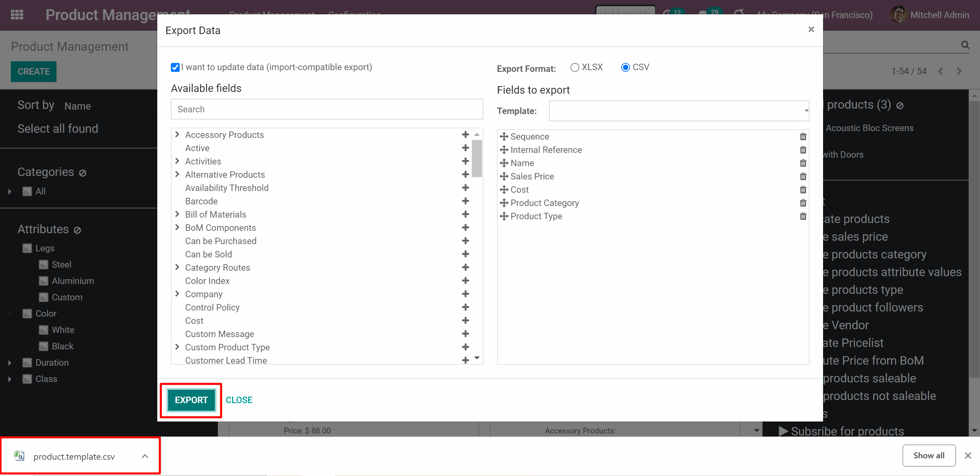This screenshot has width=980, height=476.
Task: Add Custom Product Type field to export
Action: coord(465,347)
